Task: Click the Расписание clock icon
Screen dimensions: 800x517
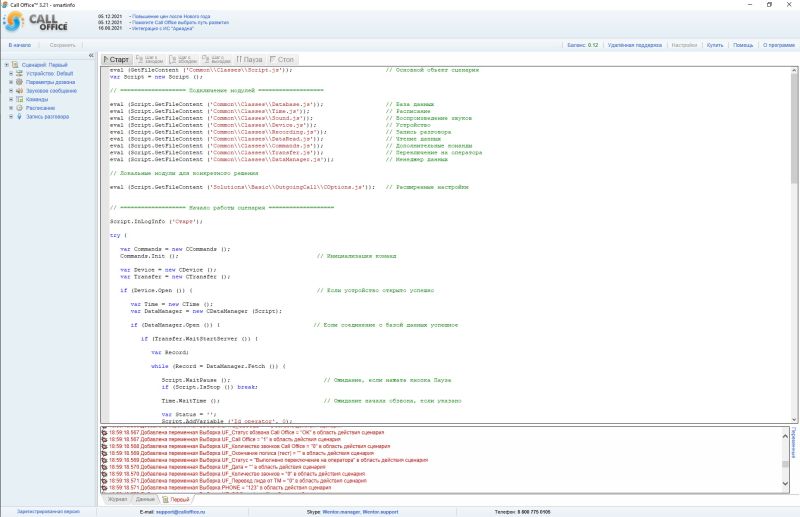Action: tap(19, 108)
